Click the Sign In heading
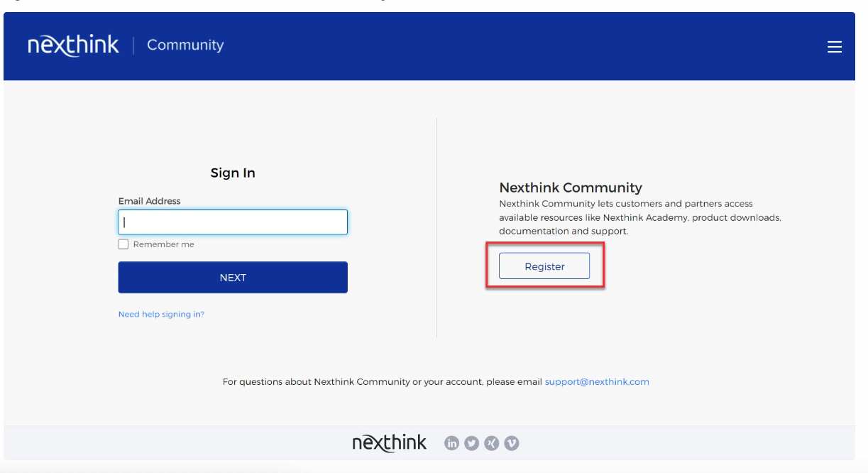 [x=233, y=173]
